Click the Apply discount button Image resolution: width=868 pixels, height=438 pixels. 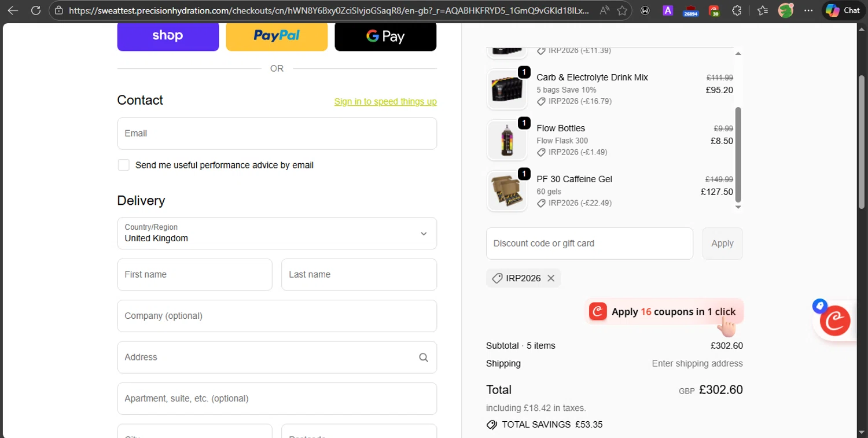[x=722, y=244]
